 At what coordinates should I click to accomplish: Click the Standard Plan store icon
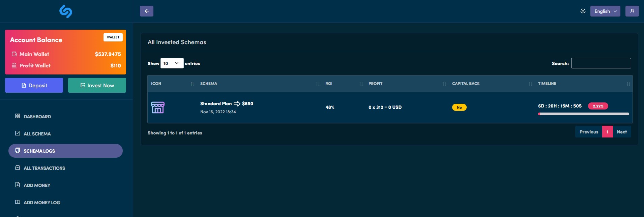pos(158,107)
